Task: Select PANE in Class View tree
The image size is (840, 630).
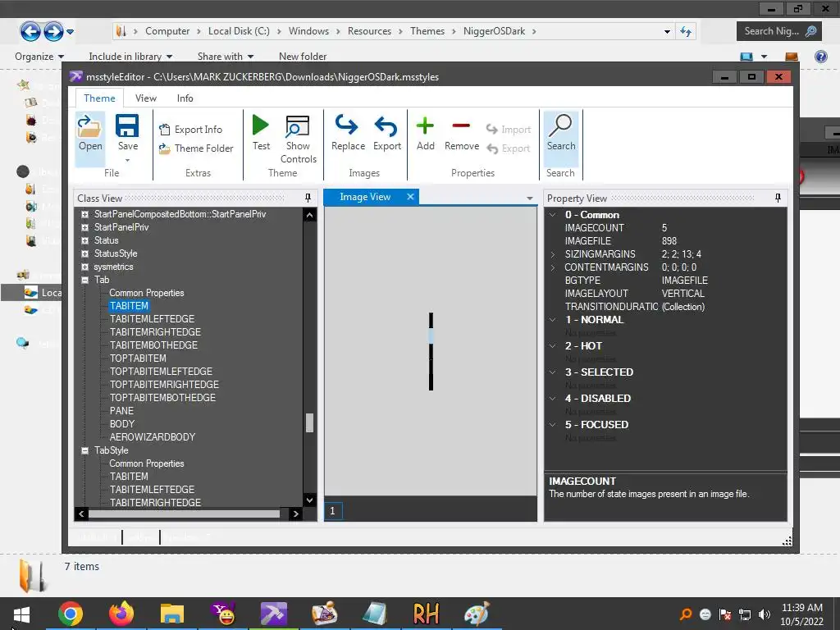Action: [121, 411]
